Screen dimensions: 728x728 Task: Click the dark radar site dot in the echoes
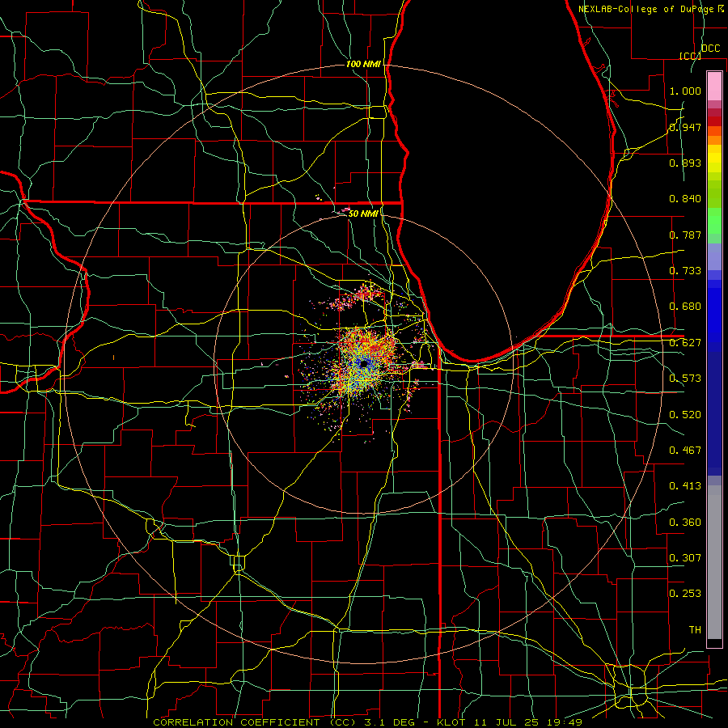(x=363, y=365)
